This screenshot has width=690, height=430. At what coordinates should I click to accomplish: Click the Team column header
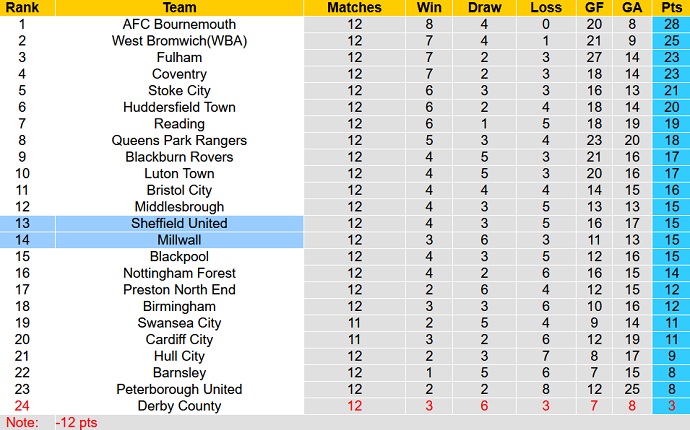pos(179,7)
